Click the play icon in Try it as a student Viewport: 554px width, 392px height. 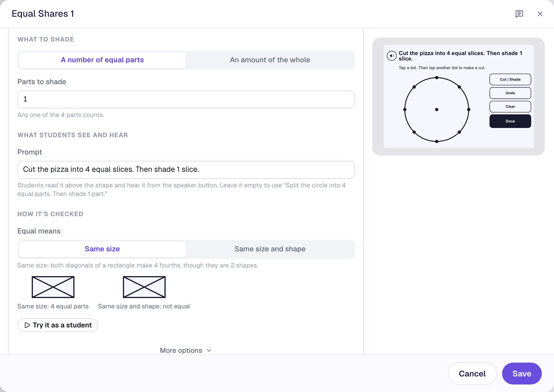pyautogui.click(x=27, y=325)
